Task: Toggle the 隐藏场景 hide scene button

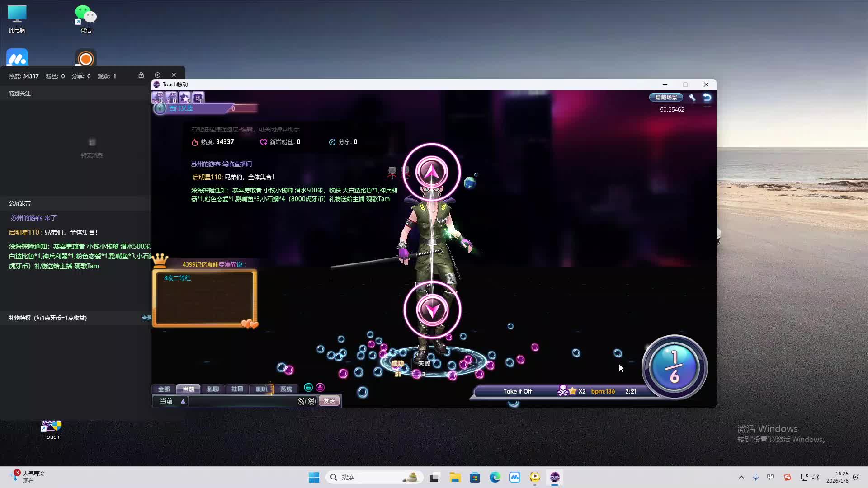Action: [x=666, y=98]
